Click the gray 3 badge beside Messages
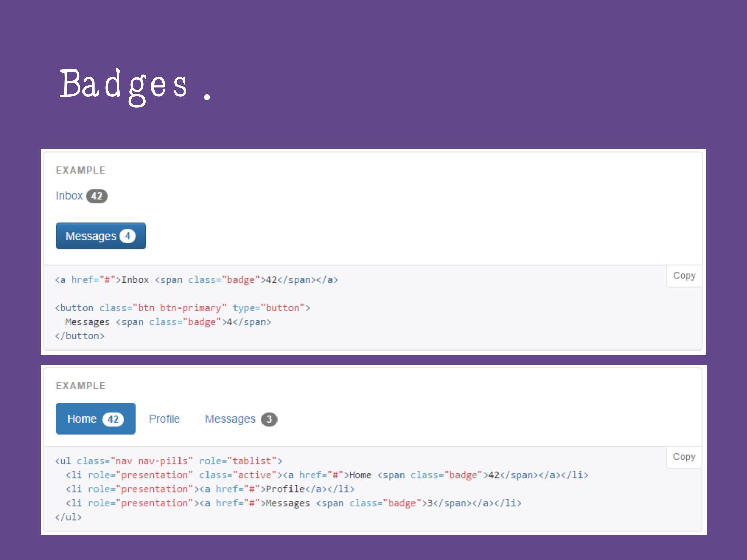Screen dimensions: 747x560 coord(269,419)
